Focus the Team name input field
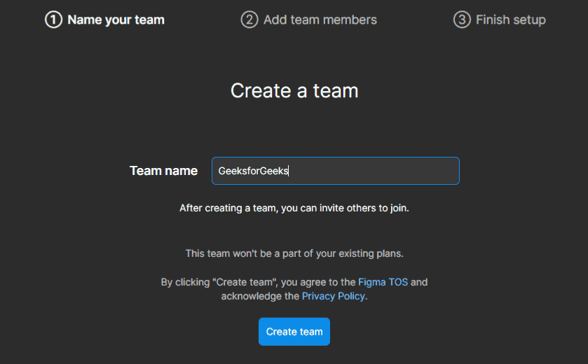This screenshot has height=364, width=588. [x=336, y=171]
